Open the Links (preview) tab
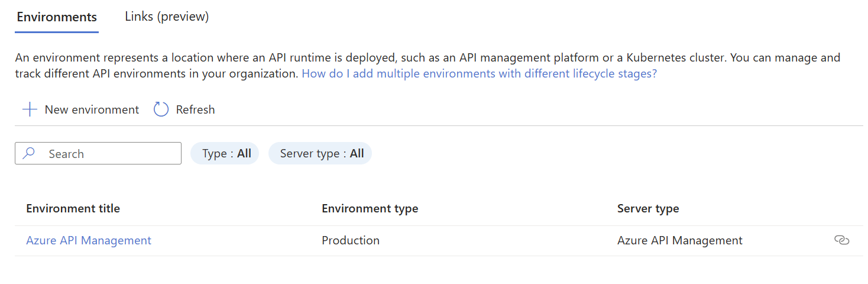The image size is (868, 284). click(x=167, y=17)
